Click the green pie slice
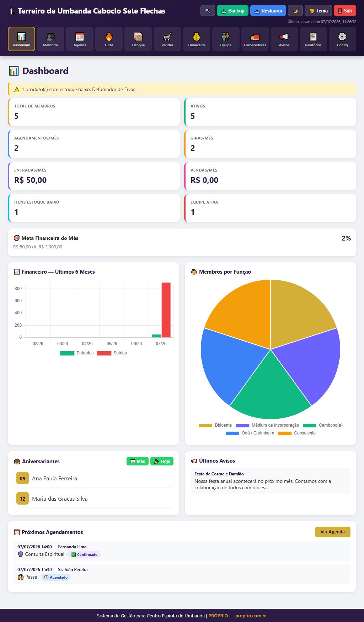The height and width of the screenshot is (622, 364). coord(270,391)
